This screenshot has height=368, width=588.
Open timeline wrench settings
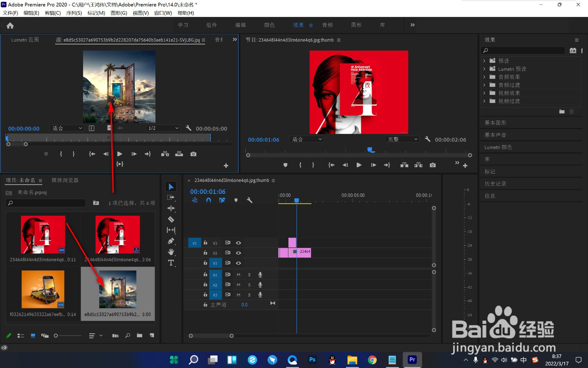tap(250, 200)
